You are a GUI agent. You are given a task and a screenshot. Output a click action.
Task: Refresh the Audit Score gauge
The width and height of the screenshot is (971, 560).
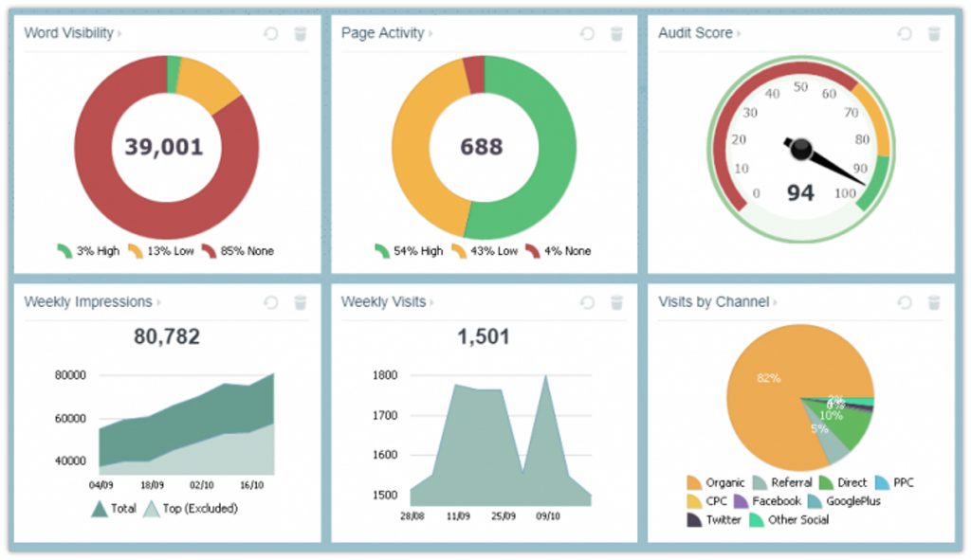pos(903,33)
